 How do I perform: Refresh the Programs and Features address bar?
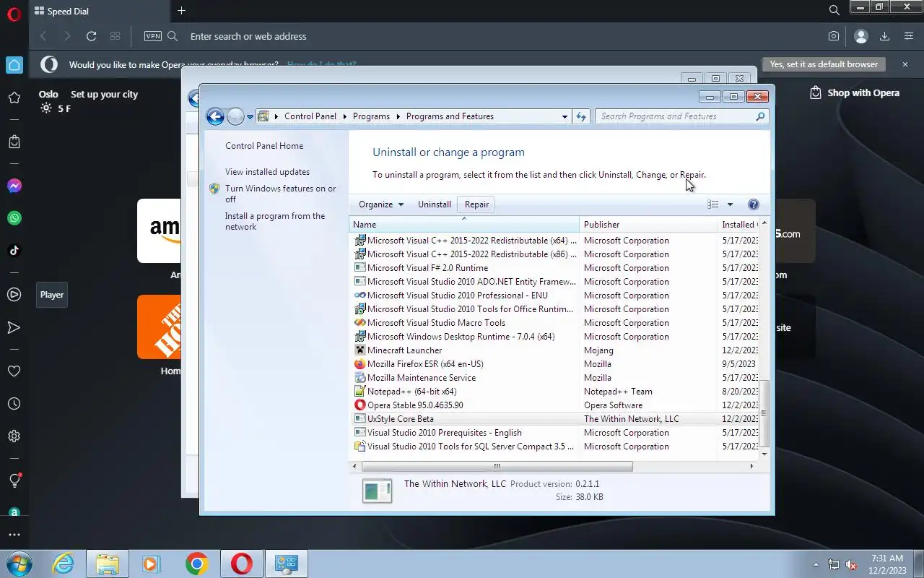point(581,116)
